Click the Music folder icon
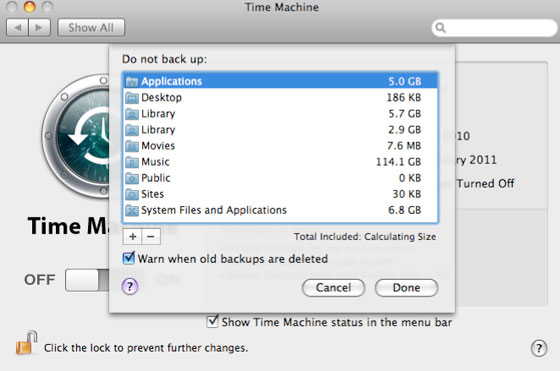This screenshot has height=371, width=560. coord(132,162)
